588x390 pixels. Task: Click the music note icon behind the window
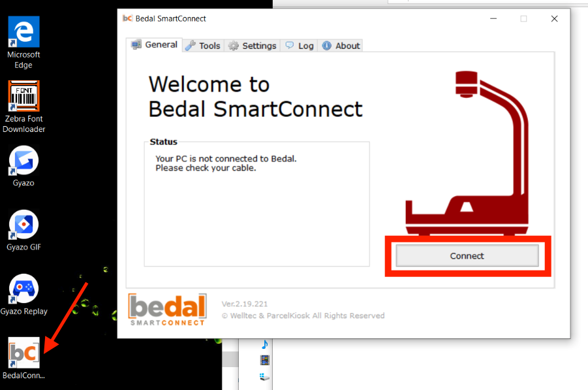[x=265, y=344]
